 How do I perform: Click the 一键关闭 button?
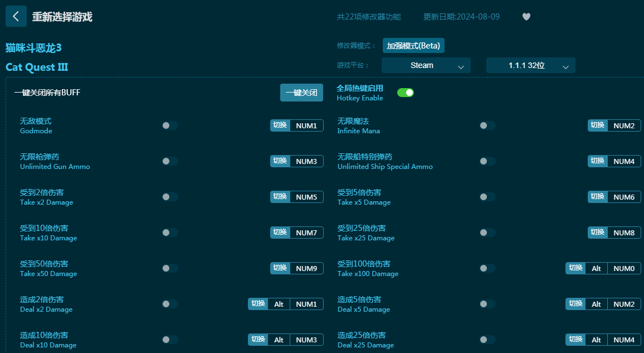pos(301,93)
